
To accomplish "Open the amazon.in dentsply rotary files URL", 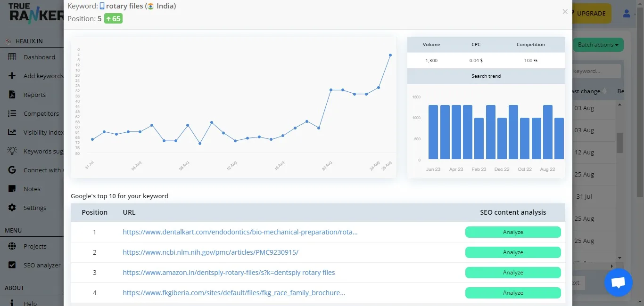I will pyautogui.click(x=229, y=273).
